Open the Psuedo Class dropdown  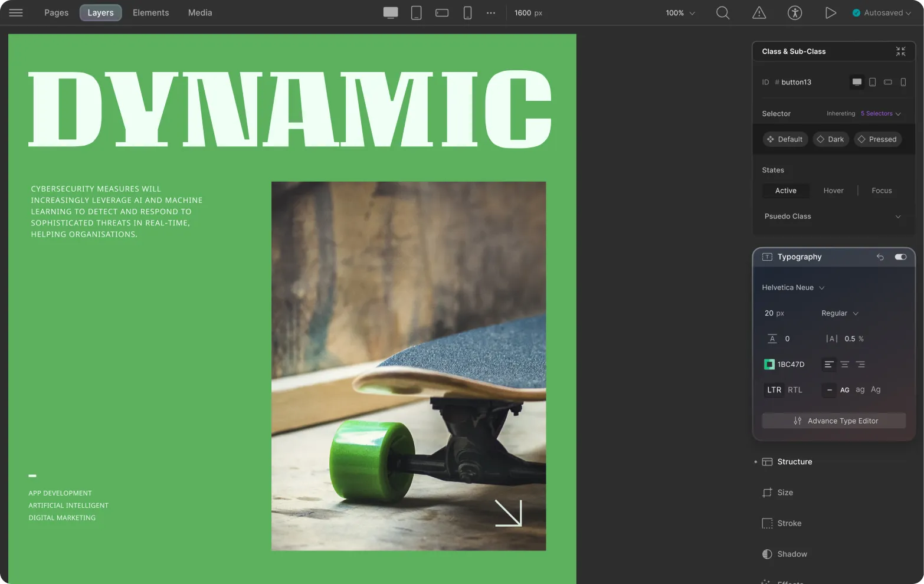coord(833,216)
